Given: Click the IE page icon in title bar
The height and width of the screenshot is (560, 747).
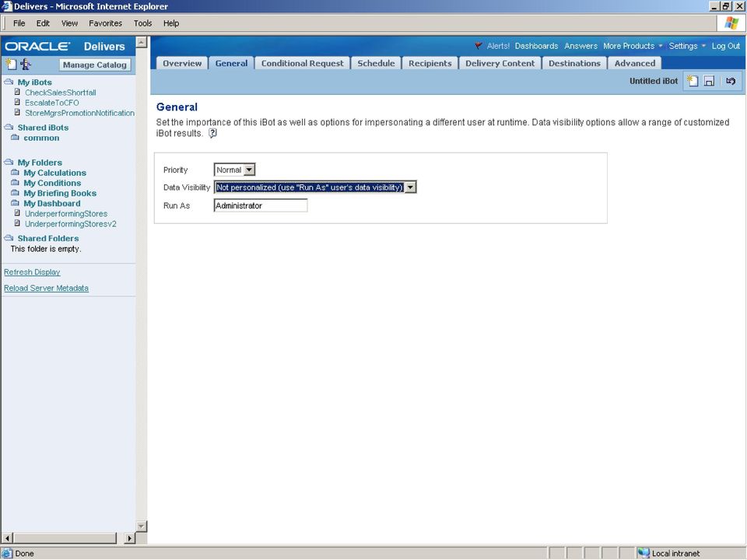Looking at the screenshot, I should pyautogui.click(x=7, y=6).
